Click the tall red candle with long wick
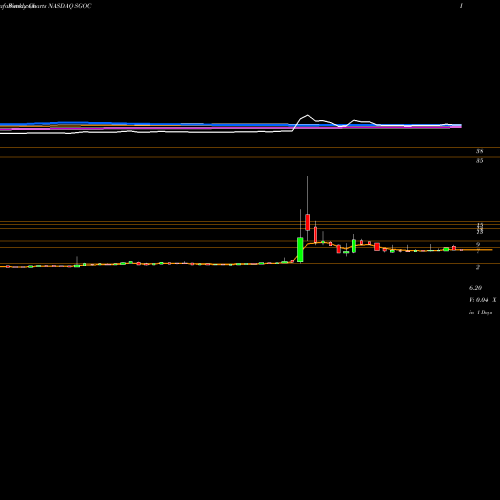 (x=308, y=222)
